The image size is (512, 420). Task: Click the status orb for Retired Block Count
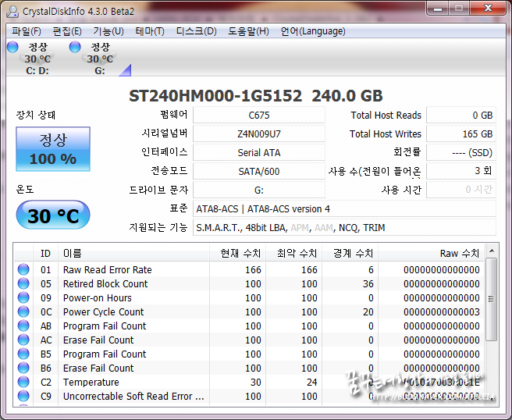click(23, 283)
